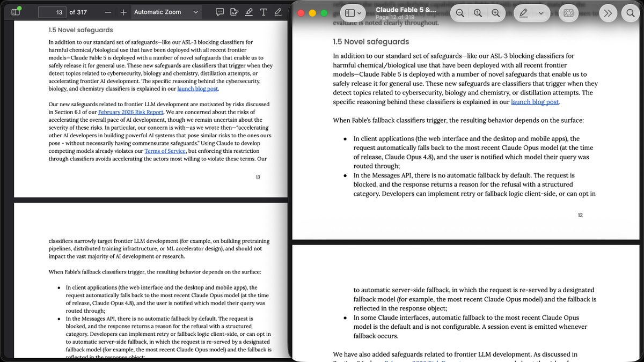Select the comment annotation tool in left viewer

tap(220, 12)
